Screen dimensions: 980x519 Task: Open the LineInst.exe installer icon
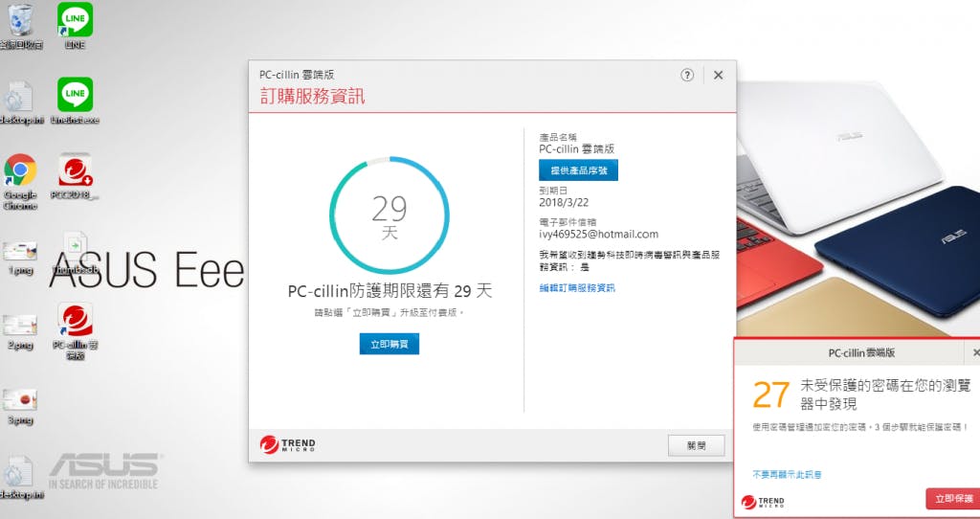(75, 95)
